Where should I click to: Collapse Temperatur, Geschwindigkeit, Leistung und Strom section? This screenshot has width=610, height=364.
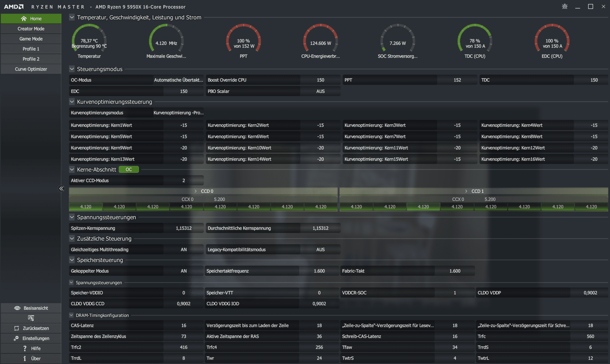72,17
